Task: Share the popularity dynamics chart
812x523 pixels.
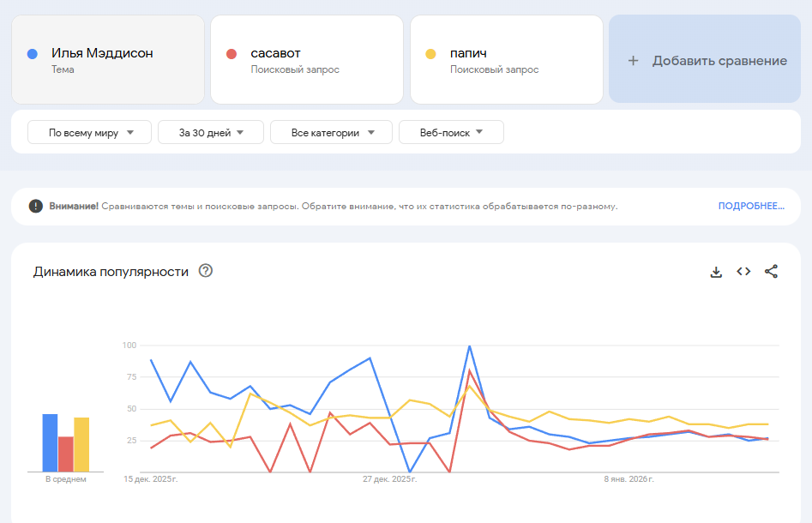Action: (x=771, y=272)
